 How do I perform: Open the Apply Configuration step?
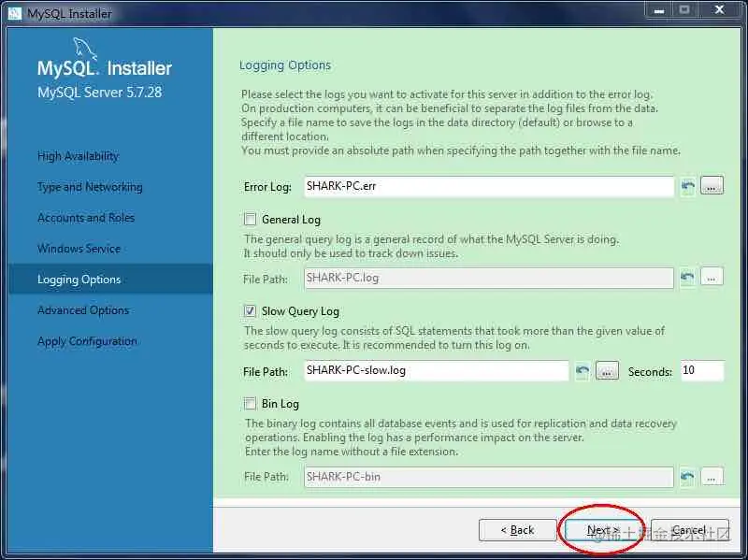[x=87, y=341]
